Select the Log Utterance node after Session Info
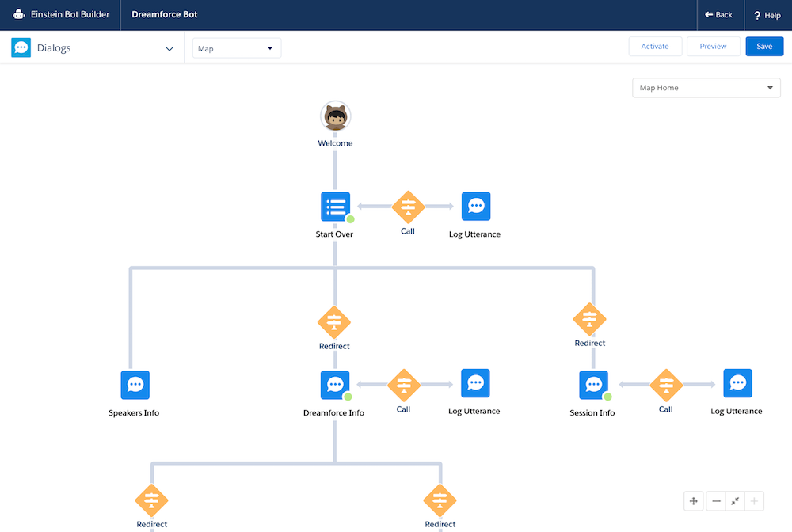The width and height of the screenshot is (792, 532). 737,383
